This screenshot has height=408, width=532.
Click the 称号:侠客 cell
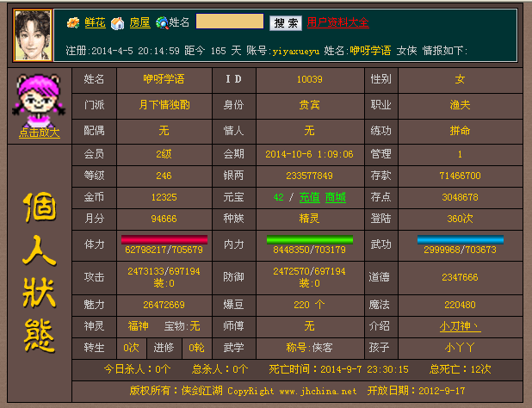tap(309, 348)
